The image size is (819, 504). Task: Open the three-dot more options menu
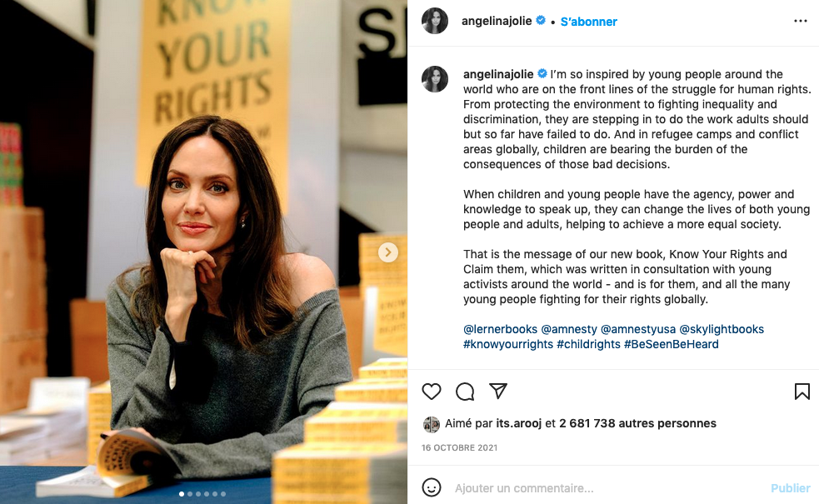[x=800, y=21]
